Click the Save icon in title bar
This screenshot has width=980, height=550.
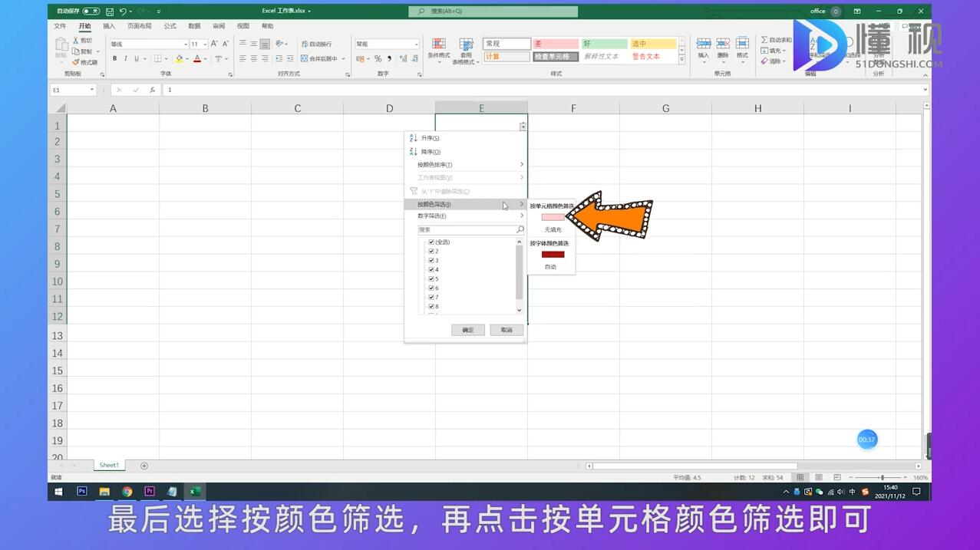pyautogui.click(x=110, y=12)
